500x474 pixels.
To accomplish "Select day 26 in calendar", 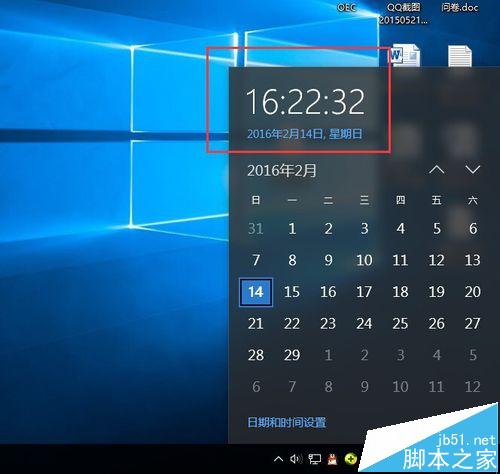I will 437,324.
